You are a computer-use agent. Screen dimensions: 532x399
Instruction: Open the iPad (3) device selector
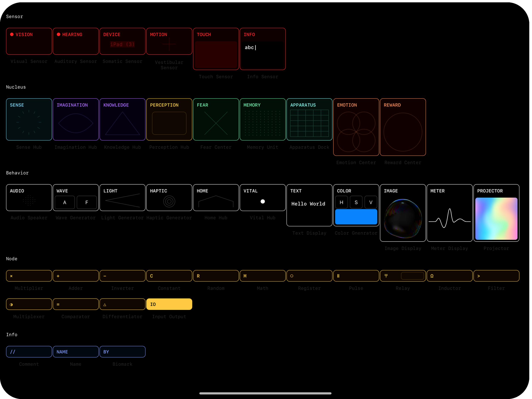122,44
